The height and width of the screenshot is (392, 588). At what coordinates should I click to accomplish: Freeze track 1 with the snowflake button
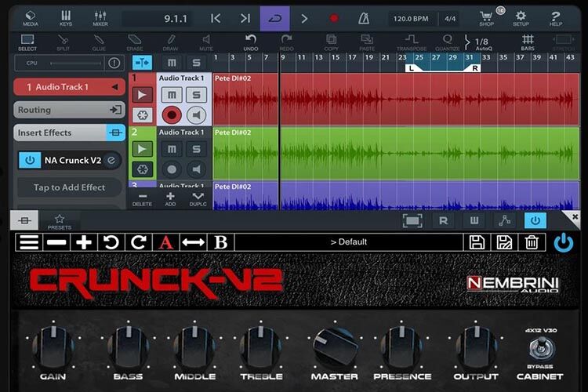142,114
